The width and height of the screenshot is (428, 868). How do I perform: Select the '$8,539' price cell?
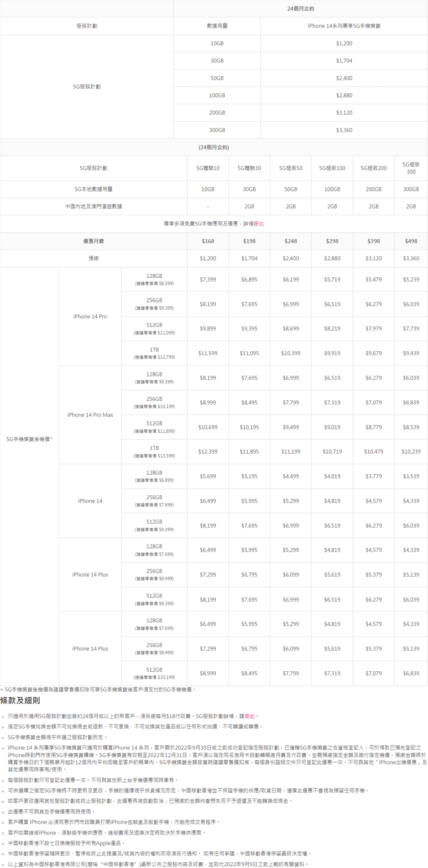click(x=411, y=427)
